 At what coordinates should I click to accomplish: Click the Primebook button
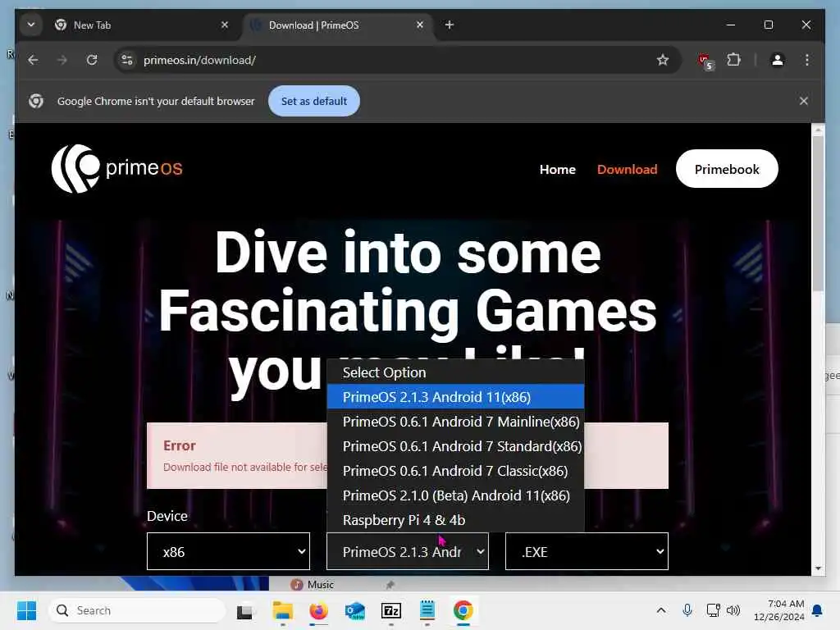click(x=727, y=169)
